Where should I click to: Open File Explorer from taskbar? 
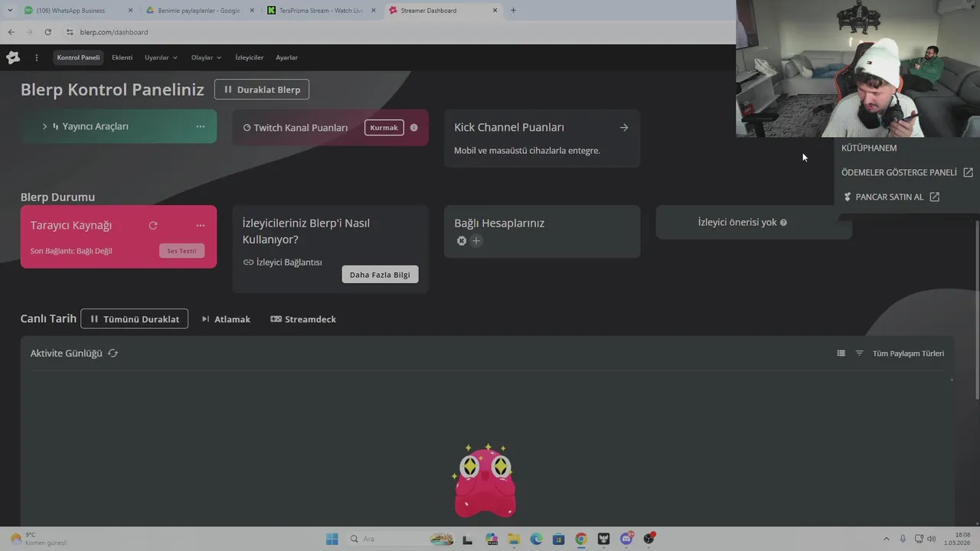[514, 539]
